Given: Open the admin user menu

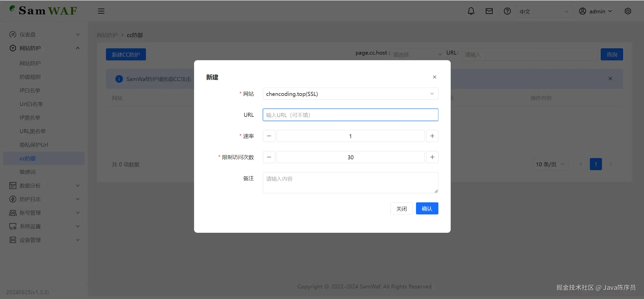Looking at the screenshot, I should click(595, 12).
